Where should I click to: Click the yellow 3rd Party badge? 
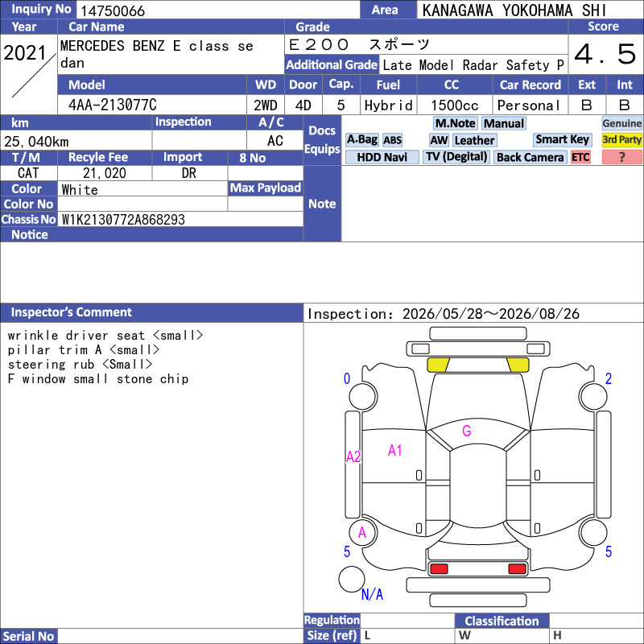pyautogui.click(x=621, y=140)
